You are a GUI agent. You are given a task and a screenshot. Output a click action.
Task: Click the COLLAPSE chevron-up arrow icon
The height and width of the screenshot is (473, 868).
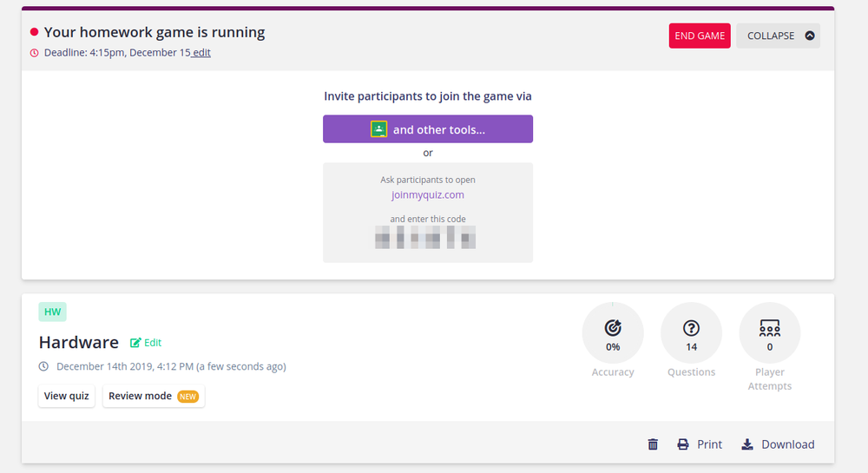(809, 36)
